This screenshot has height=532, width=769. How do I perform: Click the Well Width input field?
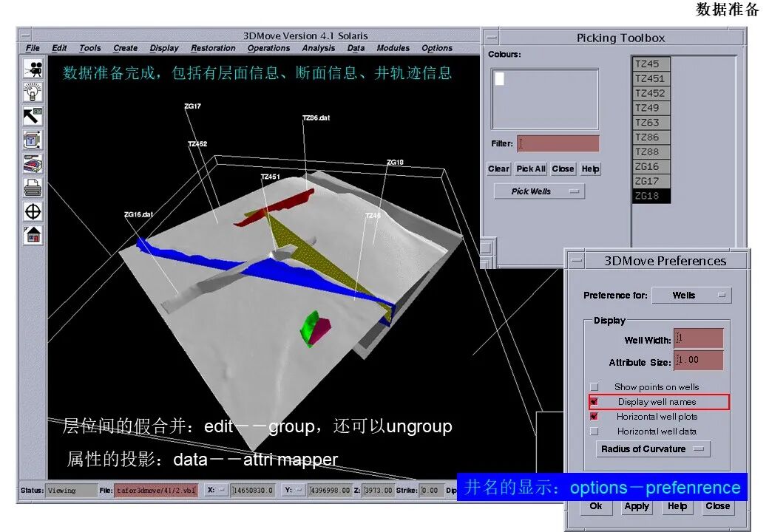pyautogui.click(x=698, y=338)
